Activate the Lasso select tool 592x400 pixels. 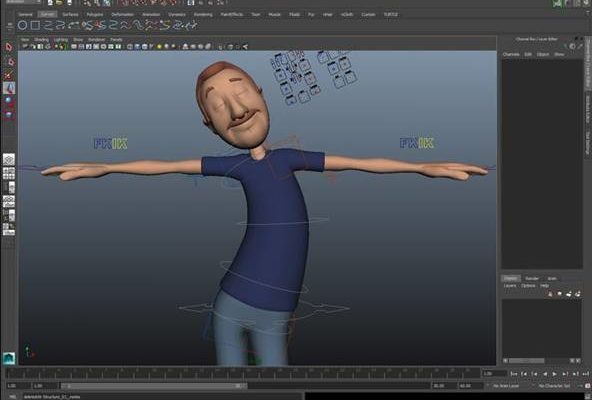click(9, 62)
